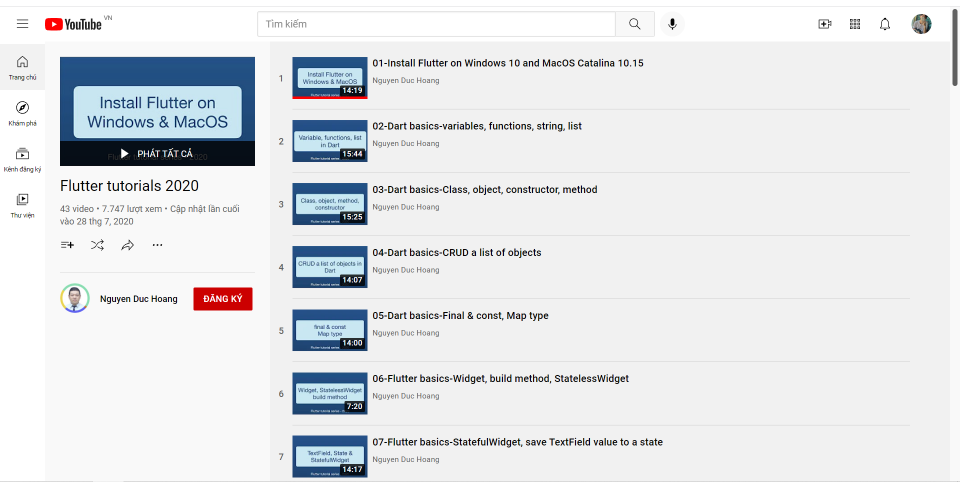Image resolution: width=960 pixels, height=482 pixels.
Task: Start voice search with microphone
Action: [x=672, y=24]
